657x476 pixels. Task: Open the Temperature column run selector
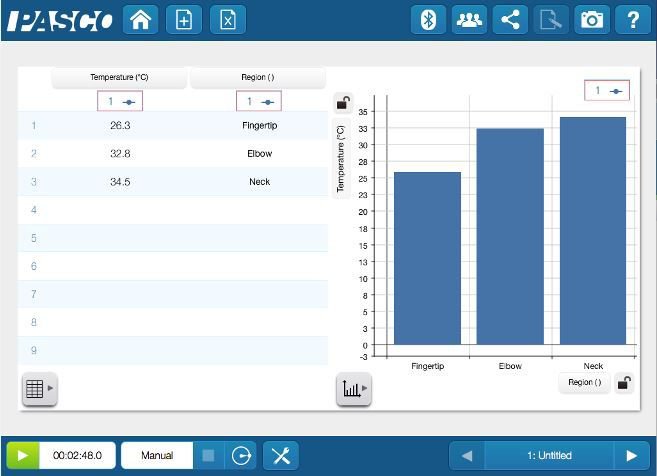120,101
